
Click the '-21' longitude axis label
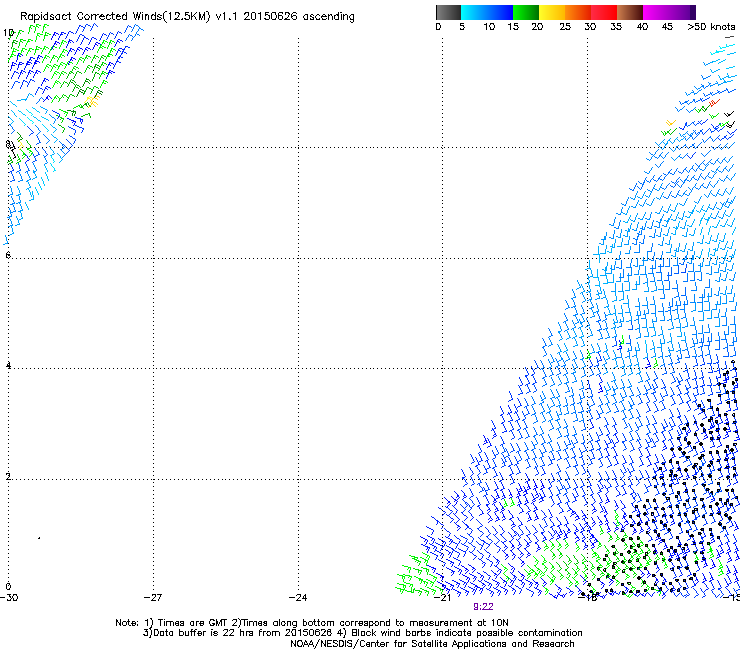pyautogui.click(x=442, y=597)
